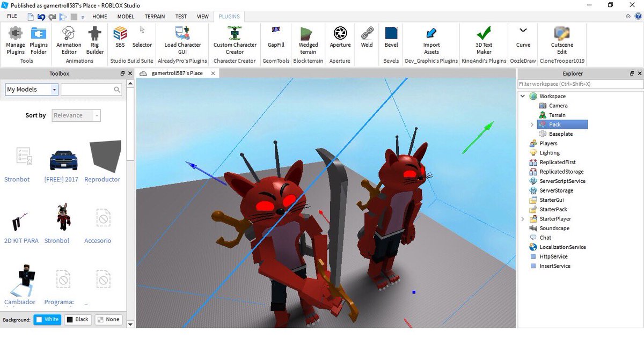Viewport: 644px width, 339px height.
Task: Switch to the MODEL ribbon tab
Action: [x=126, y=17]
